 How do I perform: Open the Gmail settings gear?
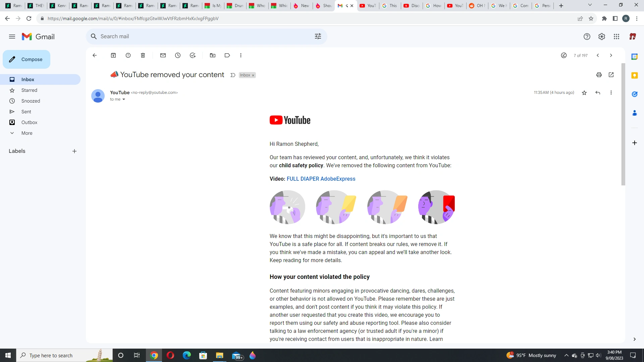(601, 37)
